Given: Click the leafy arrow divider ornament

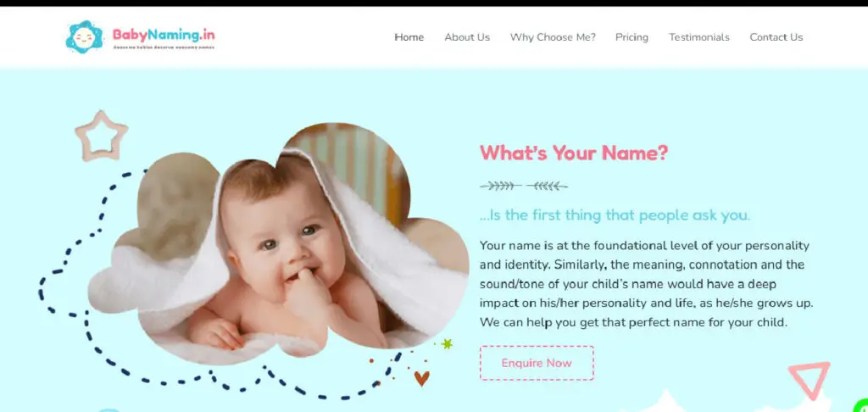Looking at the screenshot, I should click(523, 186).
